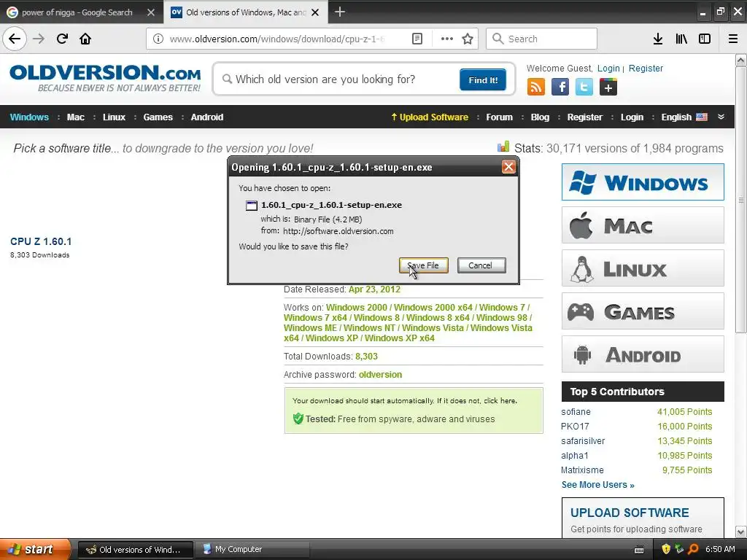
Task: Click the Find It! button
Action: (483, 79)
